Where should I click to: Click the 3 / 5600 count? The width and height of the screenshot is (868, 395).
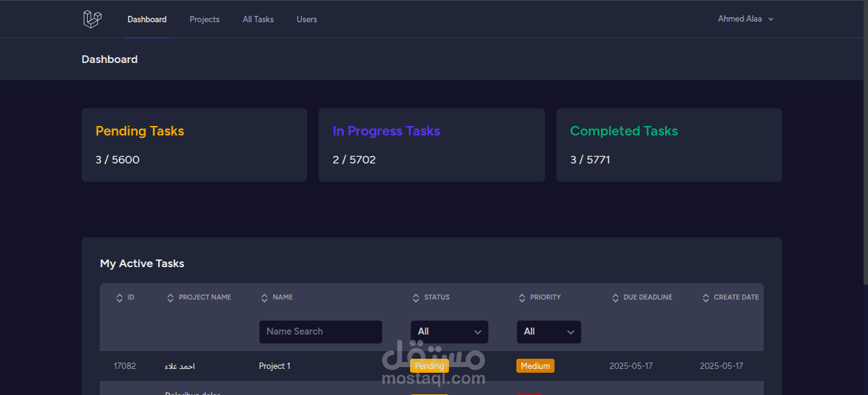click(118, 160)
